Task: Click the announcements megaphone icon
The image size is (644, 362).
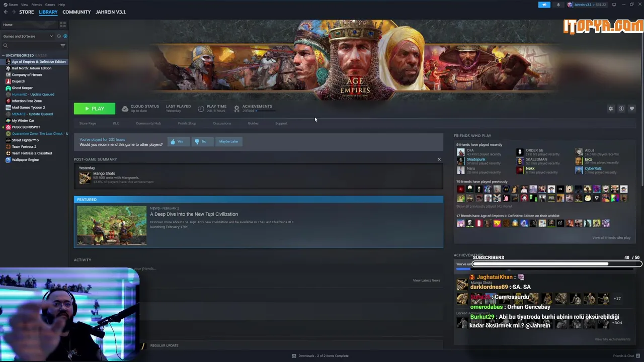Action: coord(544,5)
